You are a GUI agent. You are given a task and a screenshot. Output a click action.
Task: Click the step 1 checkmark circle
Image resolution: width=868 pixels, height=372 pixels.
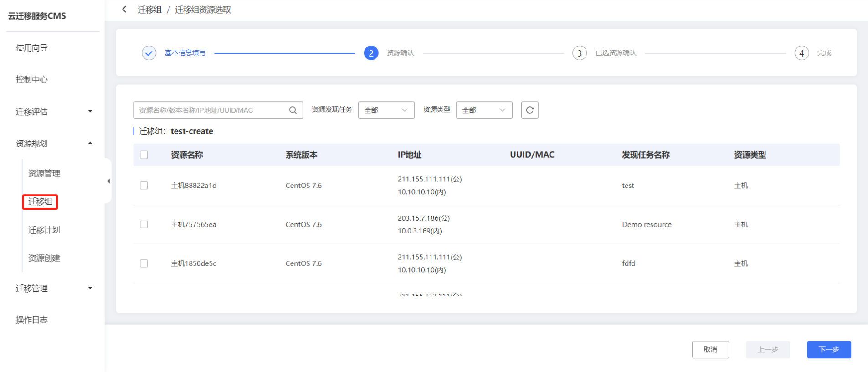(x=149, y=53)
